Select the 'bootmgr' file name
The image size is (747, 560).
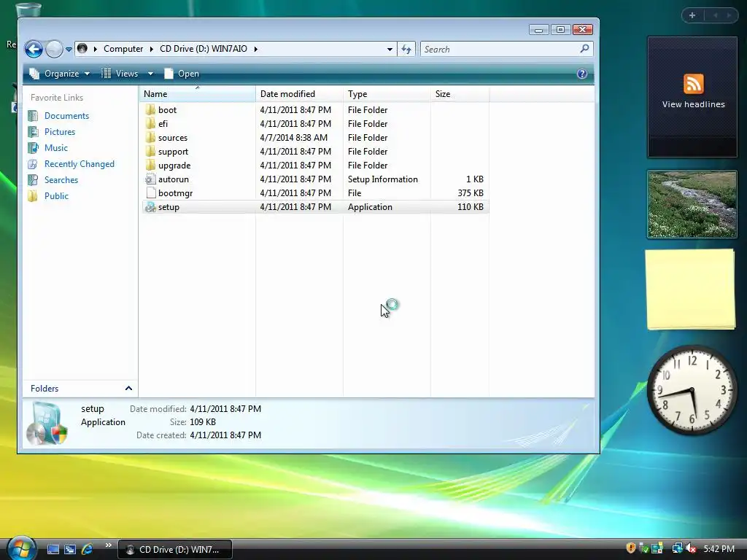pos(175,192)
